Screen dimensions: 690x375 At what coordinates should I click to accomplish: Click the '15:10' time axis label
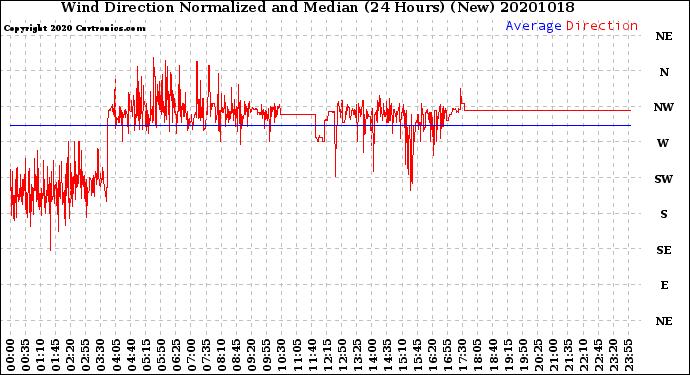[x=403, y=355]
